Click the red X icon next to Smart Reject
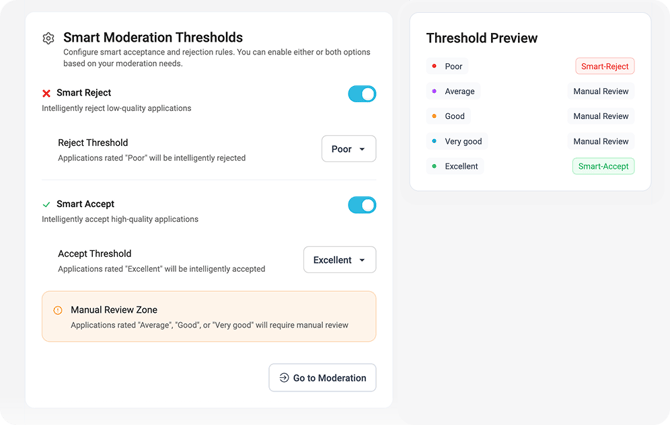 tap(46, 93)
